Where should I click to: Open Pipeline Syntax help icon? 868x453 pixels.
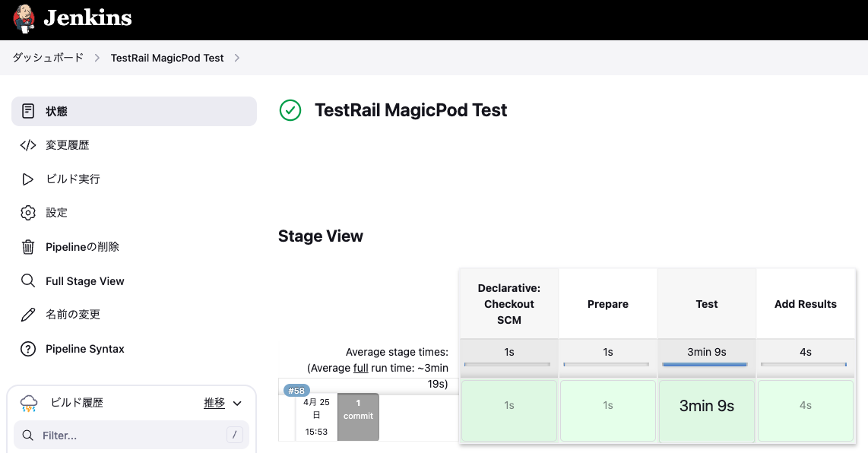point(27,349)
